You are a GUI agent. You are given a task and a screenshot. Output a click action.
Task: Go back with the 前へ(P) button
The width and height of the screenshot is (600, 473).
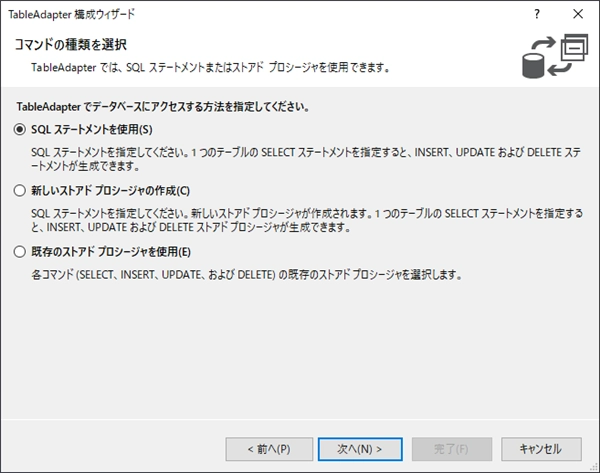pyautogui.click(x=269, y=449)
